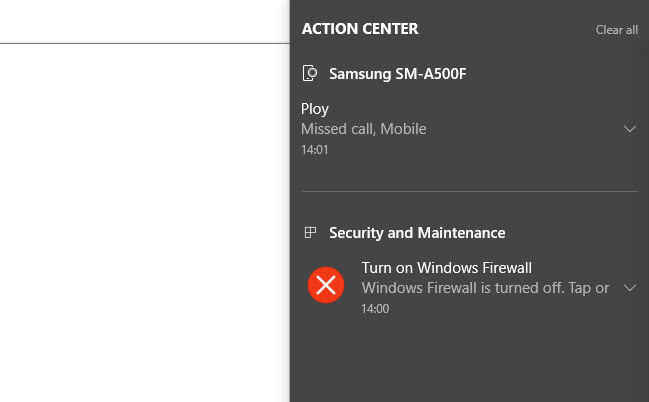Viewport: 649px width, 402px height.
Task: Click the horizontal line in the white window
Action: point(145,43)
